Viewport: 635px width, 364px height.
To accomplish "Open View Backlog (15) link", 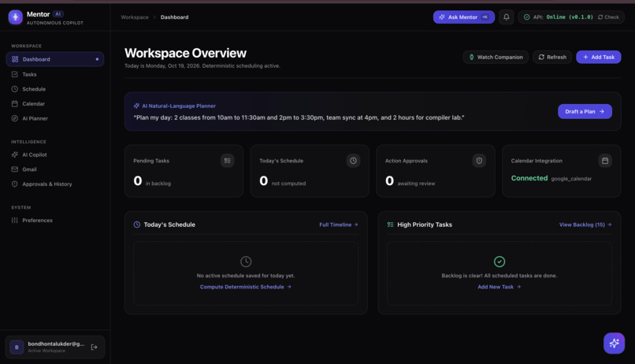I will [585, 225].
